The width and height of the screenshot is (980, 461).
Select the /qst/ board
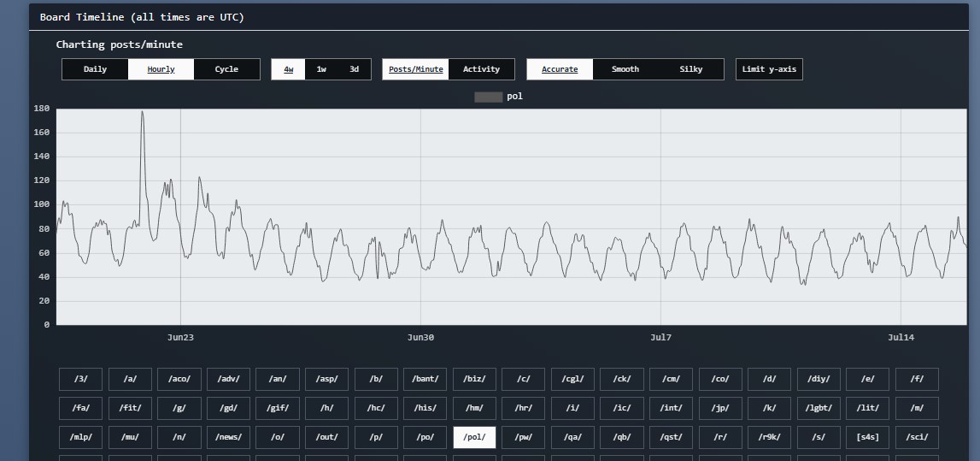672,437
